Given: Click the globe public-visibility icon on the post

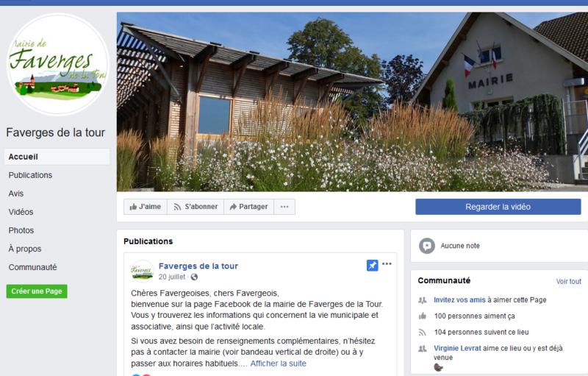Looking at the screenshot, I should (x=194, y=277).
